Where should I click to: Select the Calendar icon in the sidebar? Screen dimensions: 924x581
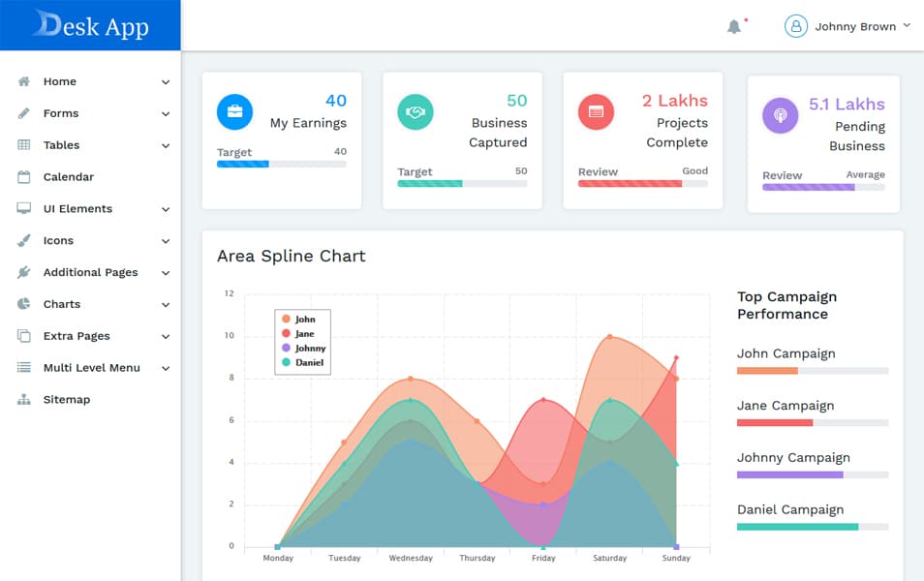pos(22,176)
